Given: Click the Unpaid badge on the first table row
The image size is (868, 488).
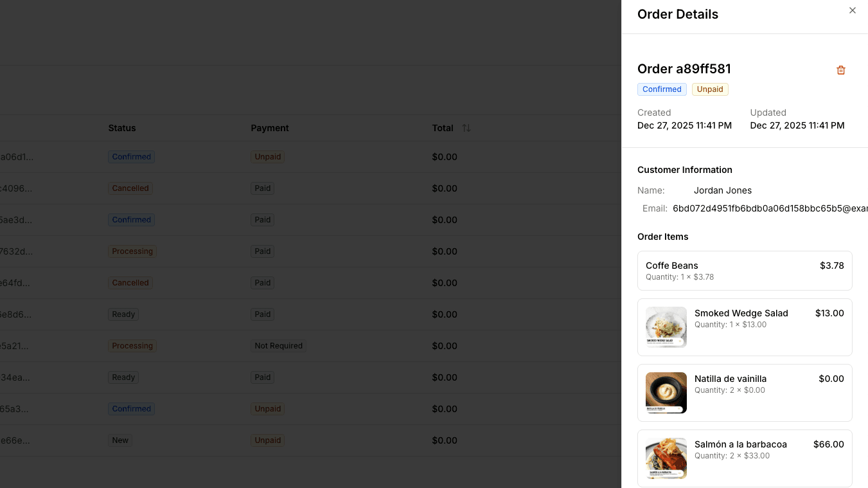Looking at the screenshot, I should (267, 156).
